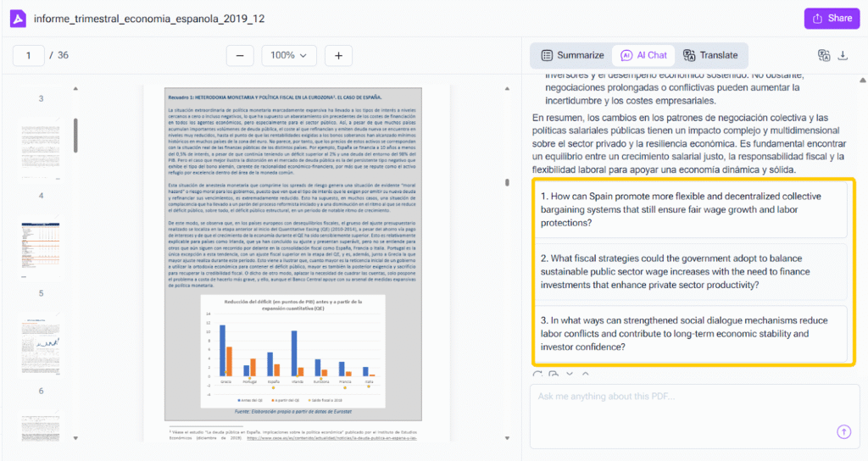Zoom in with the plus button

click(338, 56)
